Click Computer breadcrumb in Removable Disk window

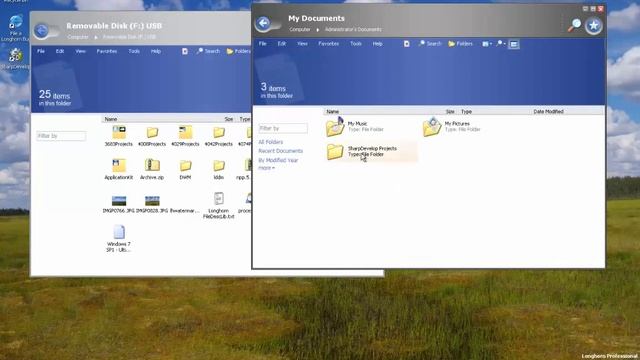click(78, 37)
